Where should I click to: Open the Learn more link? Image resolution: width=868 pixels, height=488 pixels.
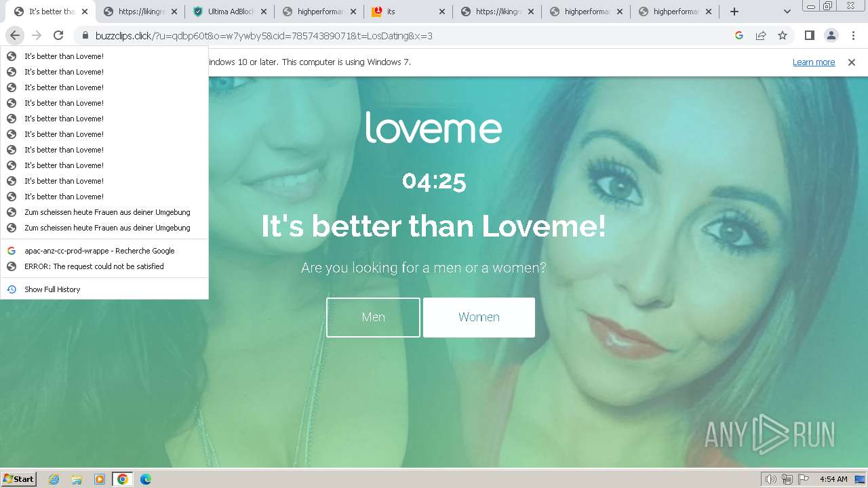(x=814, y=62)
